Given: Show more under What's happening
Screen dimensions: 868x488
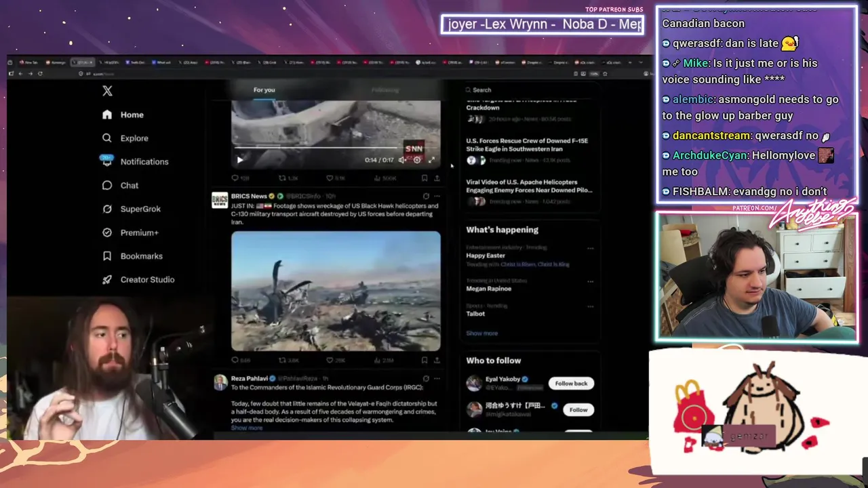Looking at the screenshot, I should point(482,333).
